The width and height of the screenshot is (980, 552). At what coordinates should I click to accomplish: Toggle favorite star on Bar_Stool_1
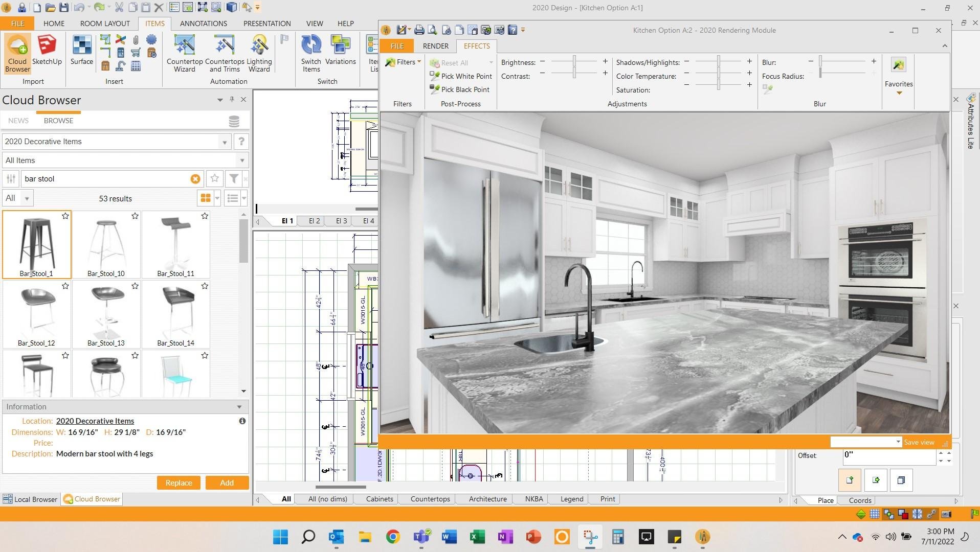click(65, 216)
